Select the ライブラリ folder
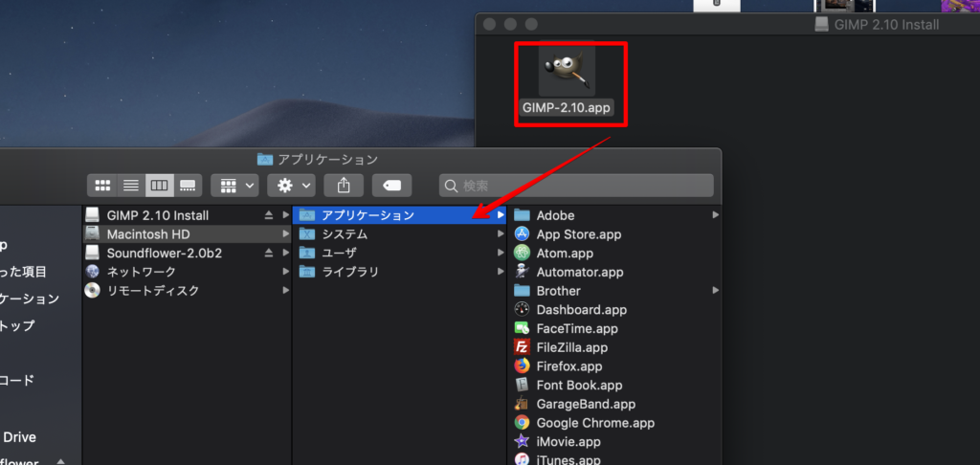Image resolution: width=980 pixels, height=465 pixels. pyautogui.click(x=400, y=272)
